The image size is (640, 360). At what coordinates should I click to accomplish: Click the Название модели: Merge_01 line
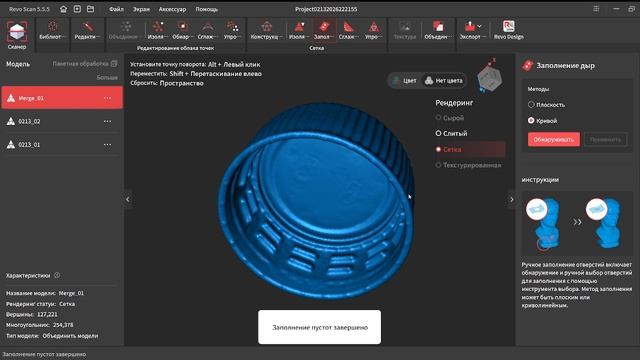(x=45, y=293)
